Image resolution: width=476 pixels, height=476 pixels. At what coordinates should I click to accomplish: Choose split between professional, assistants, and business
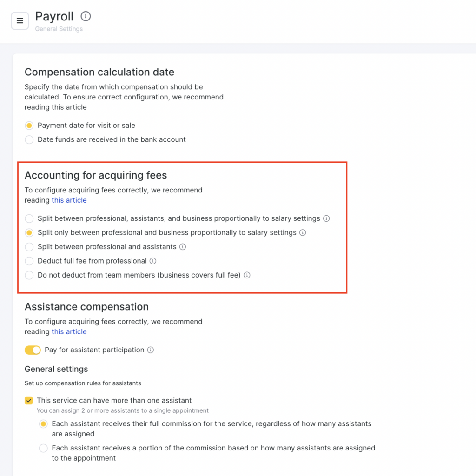click(29, 218)
